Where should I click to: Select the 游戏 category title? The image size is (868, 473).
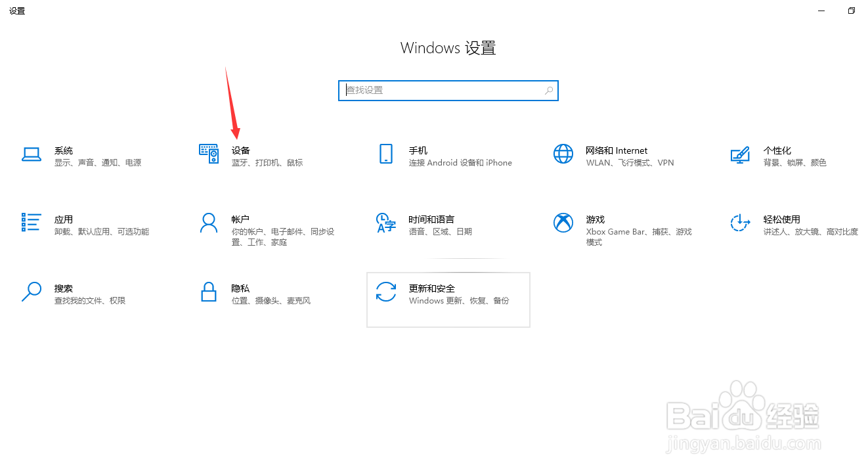[596, 219]
